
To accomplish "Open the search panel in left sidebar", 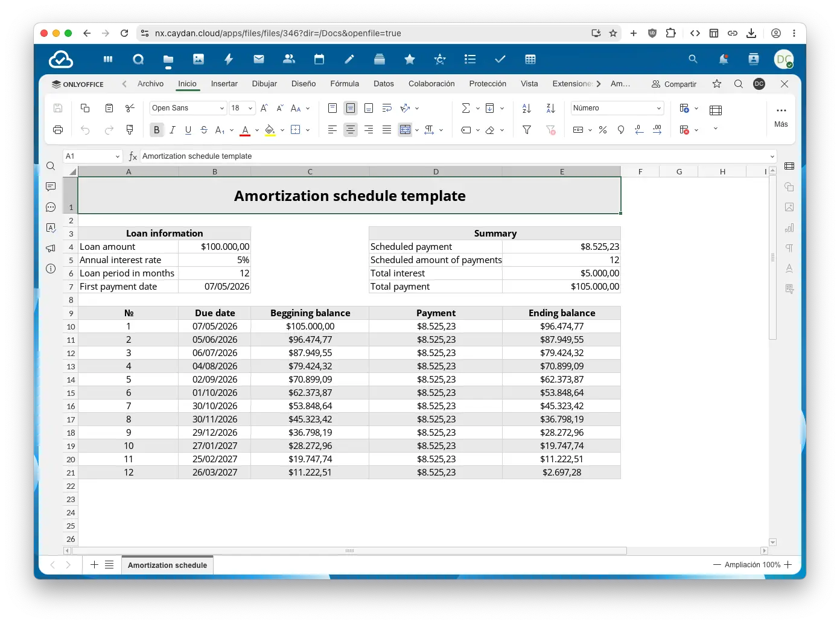I will [x=51, y=167].
